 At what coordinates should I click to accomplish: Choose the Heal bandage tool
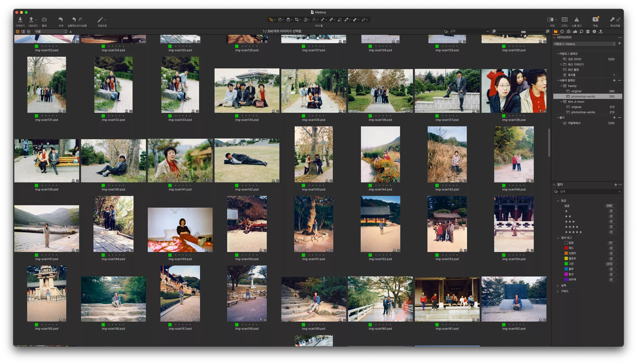[x=331, y=20]
